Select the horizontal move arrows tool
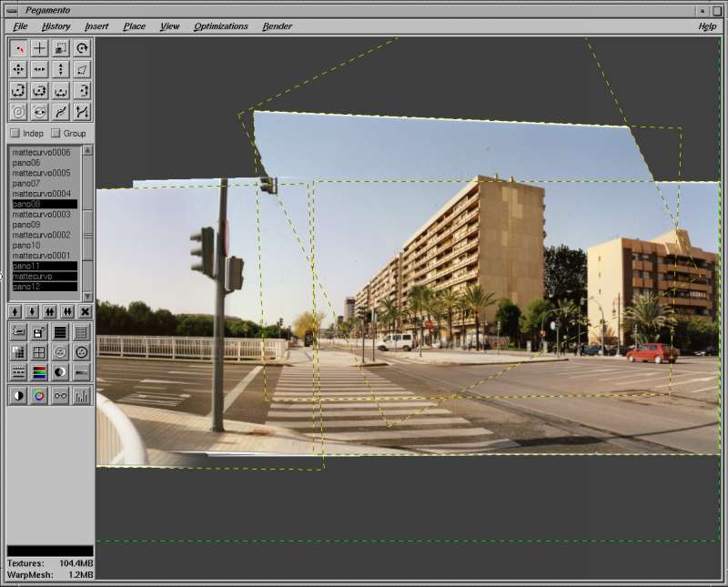 tap(39, 69)
